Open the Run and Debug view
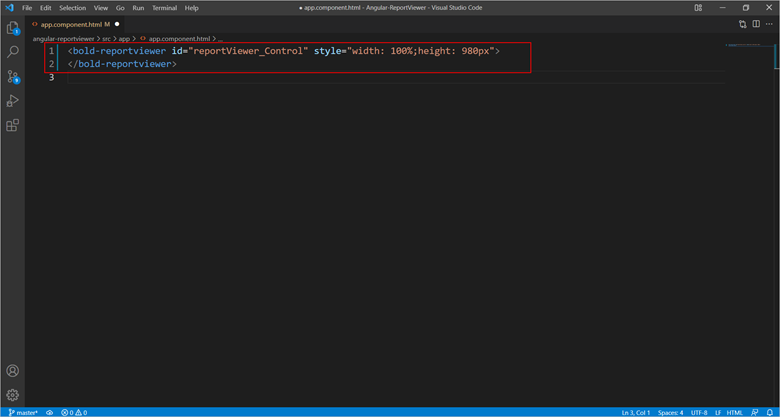Viewport: 780px width, 417px height. (12, 101)
